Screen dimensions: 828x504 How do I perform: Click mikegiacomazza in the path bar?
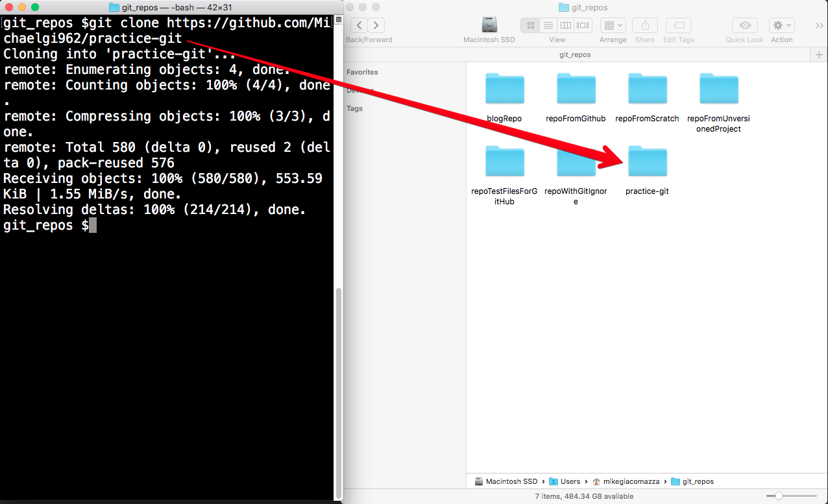631,481
